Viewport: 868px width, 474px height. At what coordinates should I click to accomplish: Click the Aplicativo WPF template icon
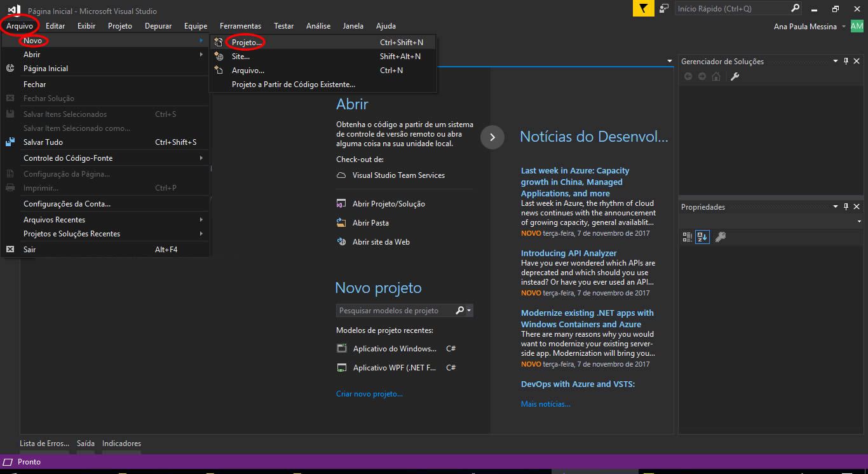tap(341, 368)
